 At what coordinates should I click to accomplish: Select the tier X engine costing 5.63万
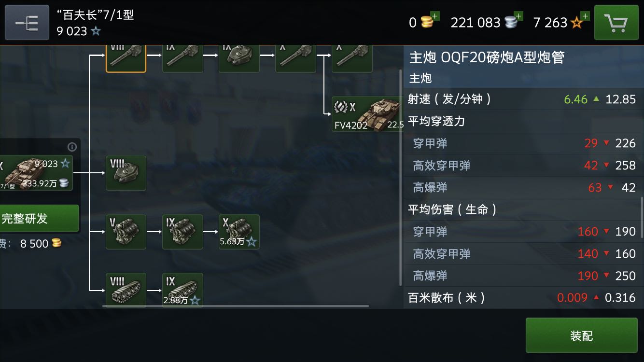(x=239, y=232)
